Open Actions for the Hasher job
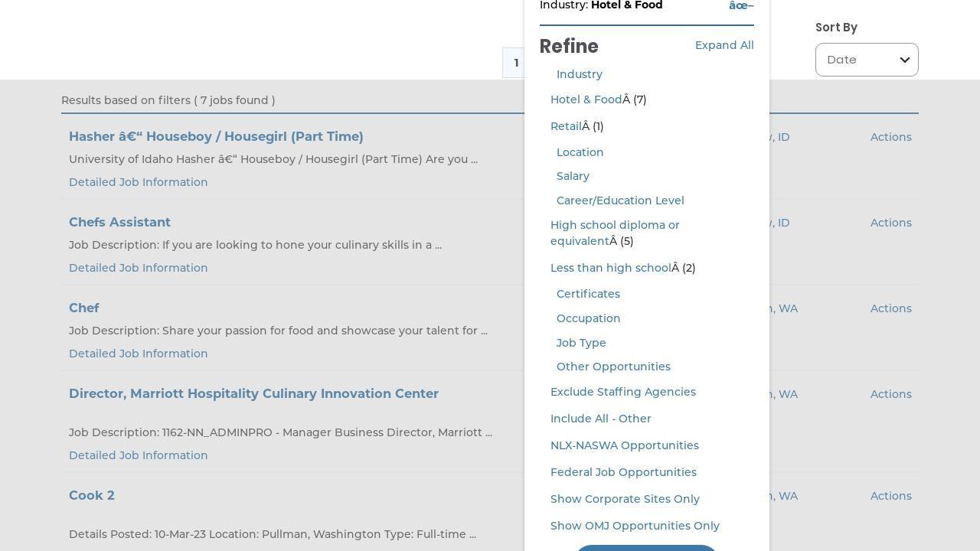 [890, 137]
